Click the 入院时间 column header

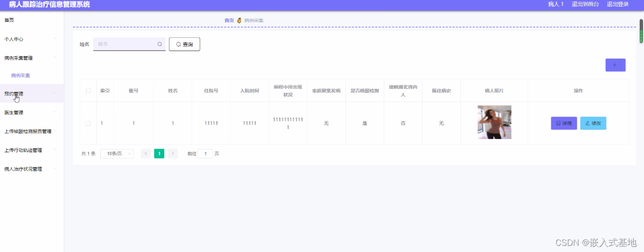point(250,91)
